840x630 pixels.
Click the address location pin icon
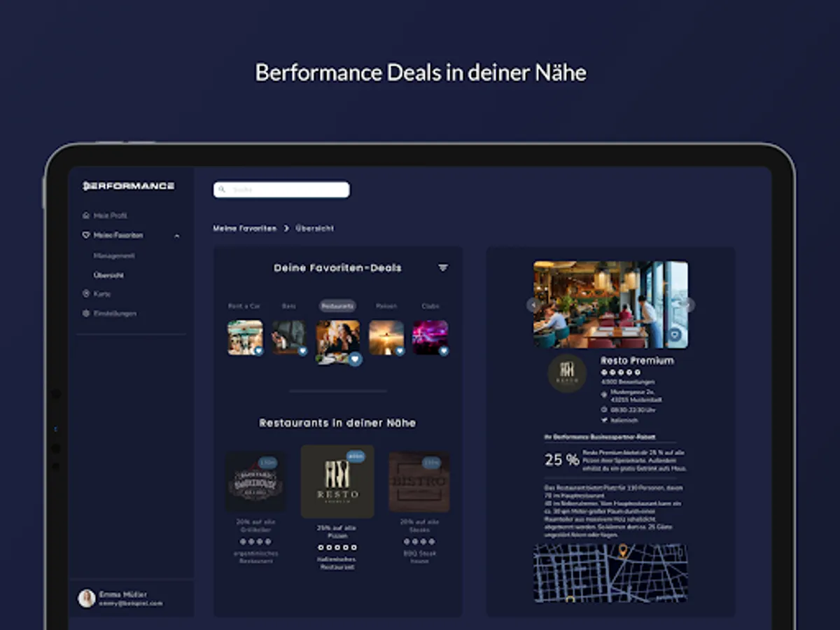pos(605,394)
